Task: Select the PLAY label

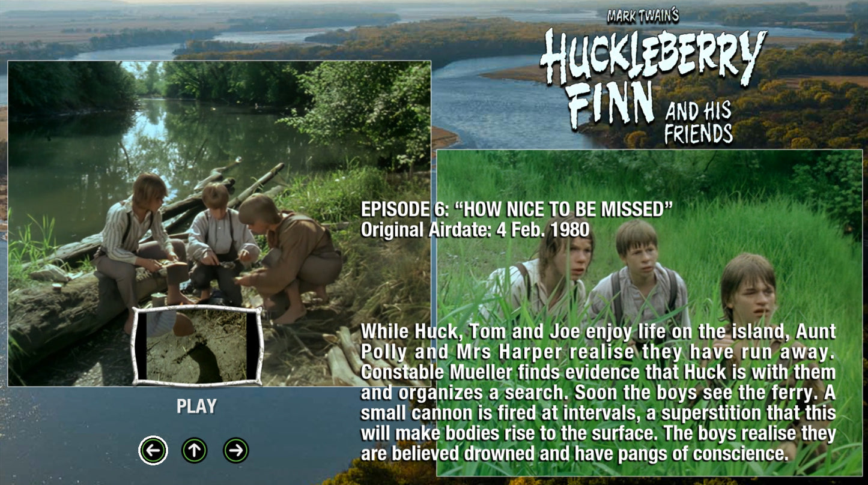Action: [x=196, y=406]
